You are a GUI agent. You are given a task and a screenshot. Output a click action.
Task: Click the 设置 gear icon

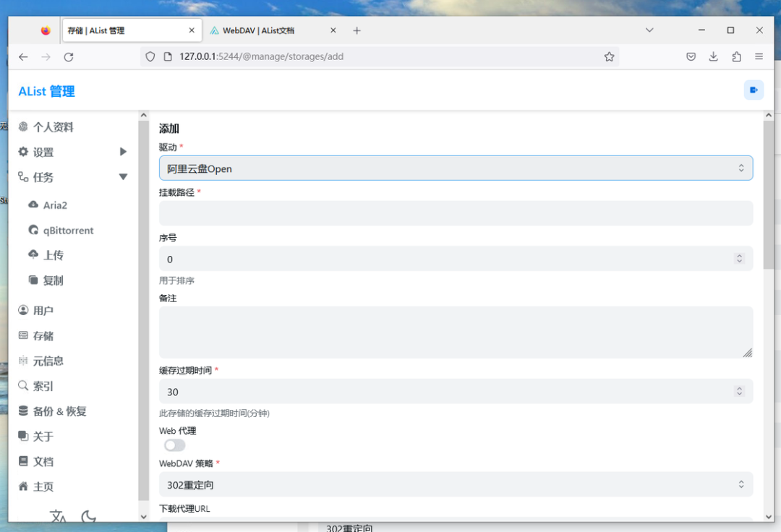point(23,152)
